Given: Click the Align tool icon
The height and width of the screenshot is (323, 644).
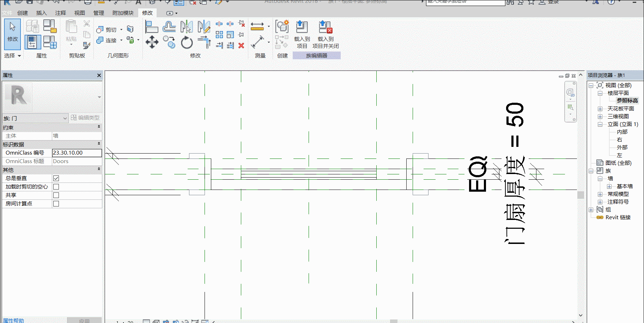Looking at the screenshot, I should point(151,26).
